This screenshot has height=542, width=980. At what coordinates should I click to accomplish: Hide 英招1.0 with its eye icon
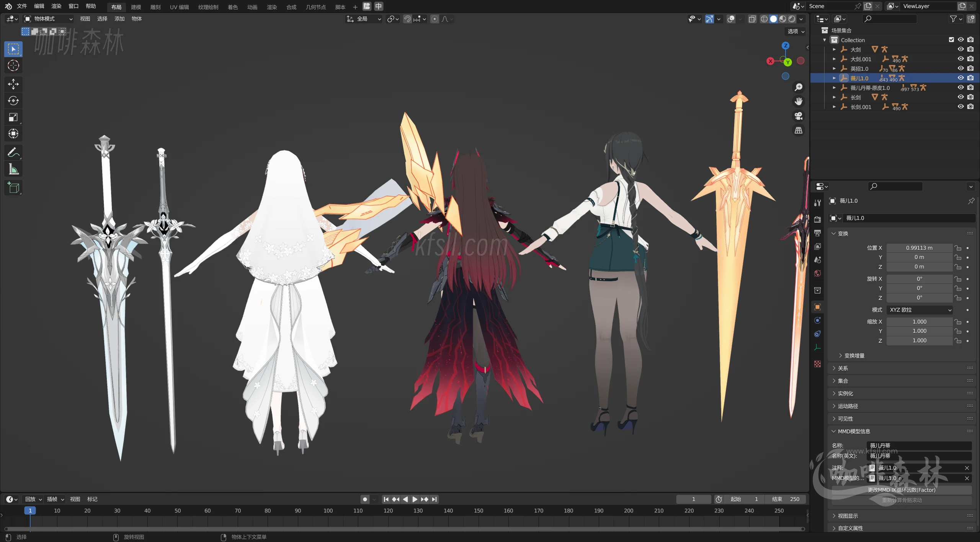(x=960, y=68)
